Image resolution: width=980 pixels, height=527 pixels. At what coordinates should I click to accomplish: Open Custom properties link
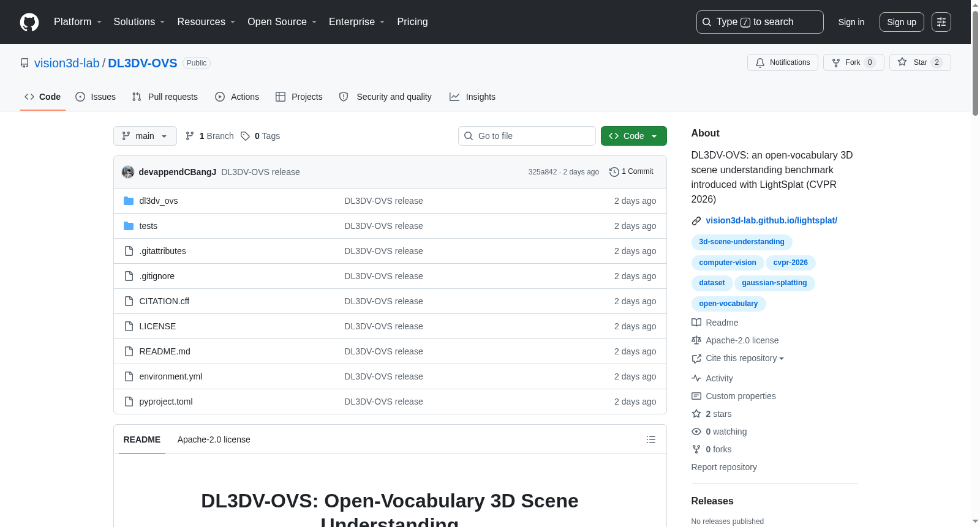click(741, 396)
